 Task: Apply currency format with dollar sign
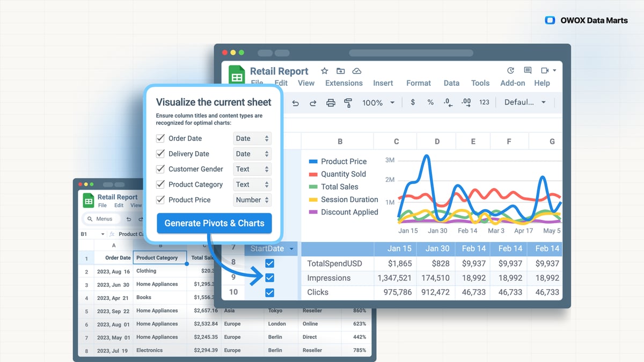[x=413, y=102]
